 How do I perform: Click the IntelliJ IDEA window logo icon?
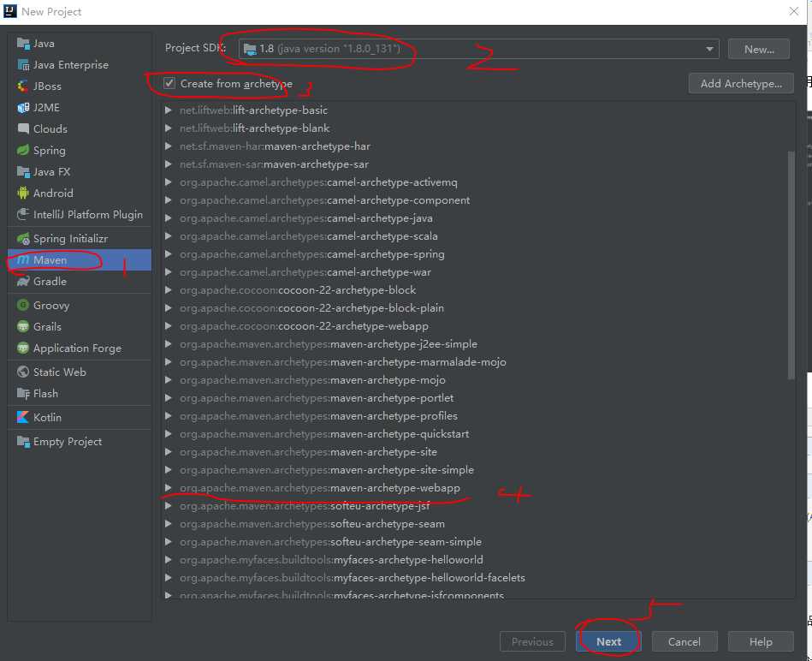[x=9, y=11]
